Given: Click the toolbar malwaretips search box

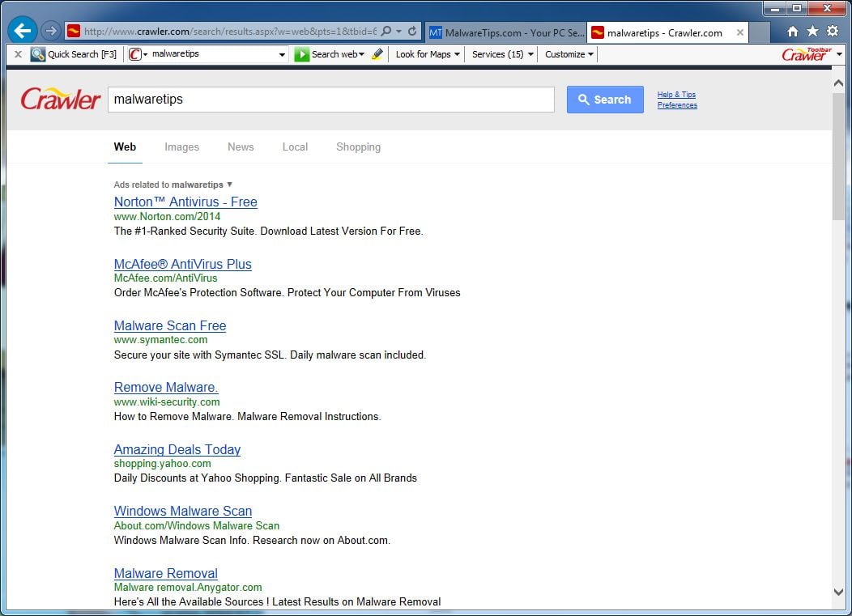Looking at the screenshot, I should tap(214, 53).
